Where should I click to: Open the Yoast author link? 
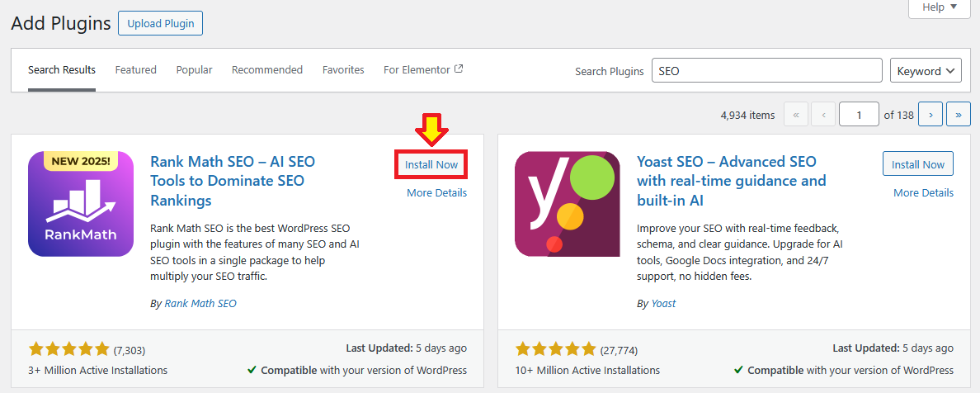tap(663, 303)
